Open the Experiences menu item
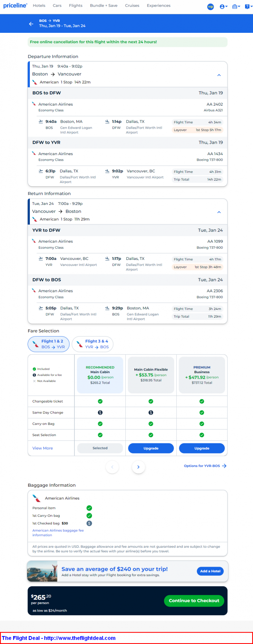 click(159, 6)
